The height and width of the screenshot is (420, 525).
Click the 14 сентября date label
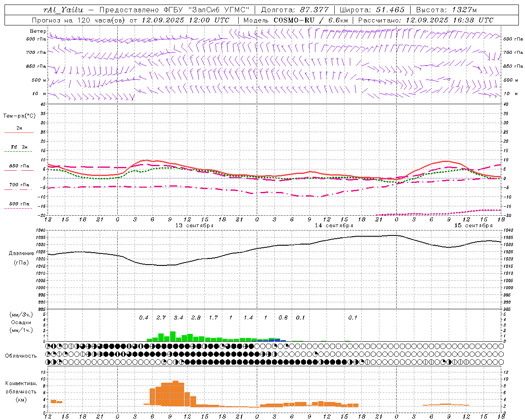click(x=334, y=226)
